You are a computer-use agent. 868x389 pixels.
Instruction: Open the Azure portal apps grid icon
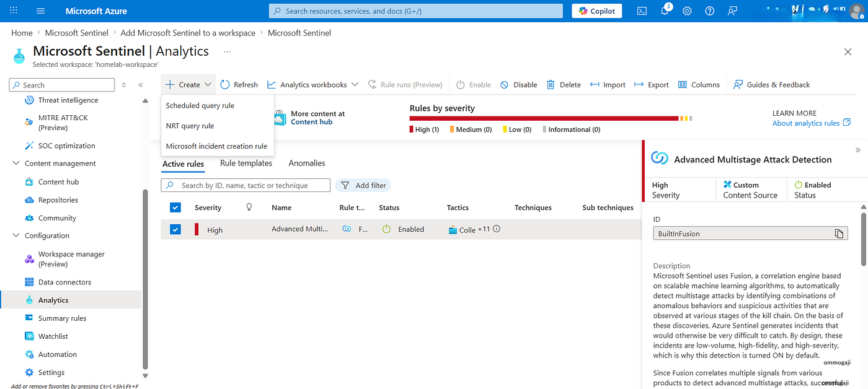14,11
